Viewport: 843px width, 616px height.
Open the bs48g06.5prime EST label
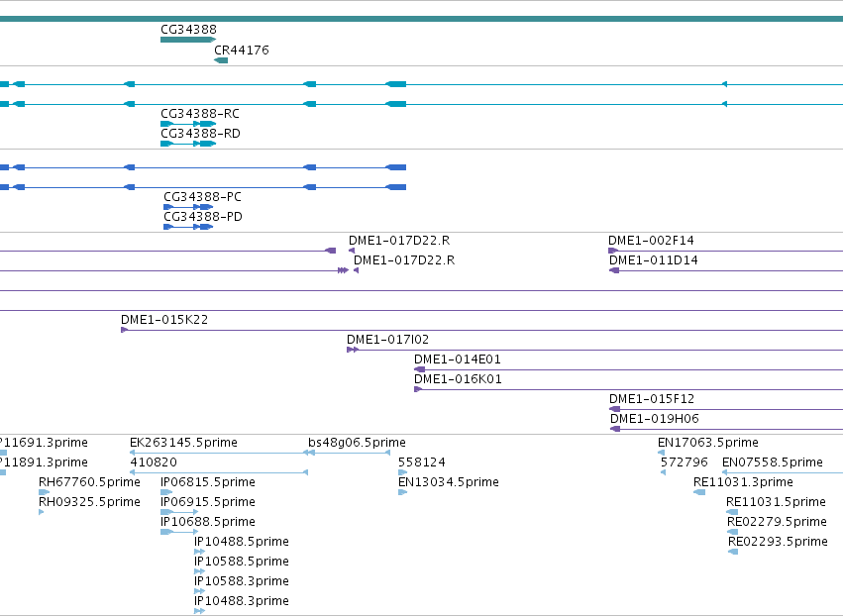[x=357, y=443]
